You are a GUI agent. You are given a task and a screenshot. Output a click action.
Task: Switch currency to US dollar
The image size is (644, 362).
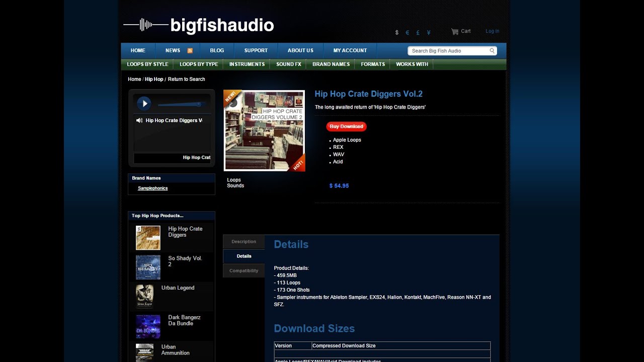coord(396,33)
